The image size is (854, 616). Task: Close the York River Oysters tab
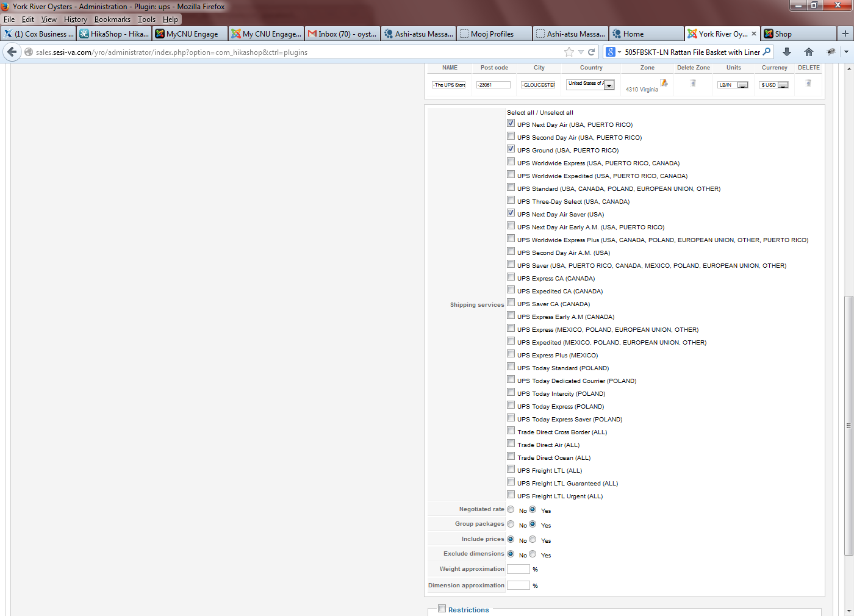(x=754, y=34)
